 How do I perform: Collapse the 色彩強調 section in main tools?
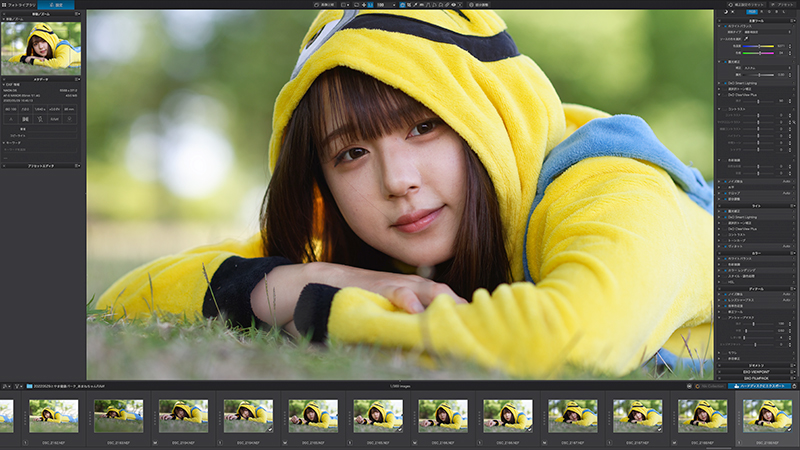[719, 160]
